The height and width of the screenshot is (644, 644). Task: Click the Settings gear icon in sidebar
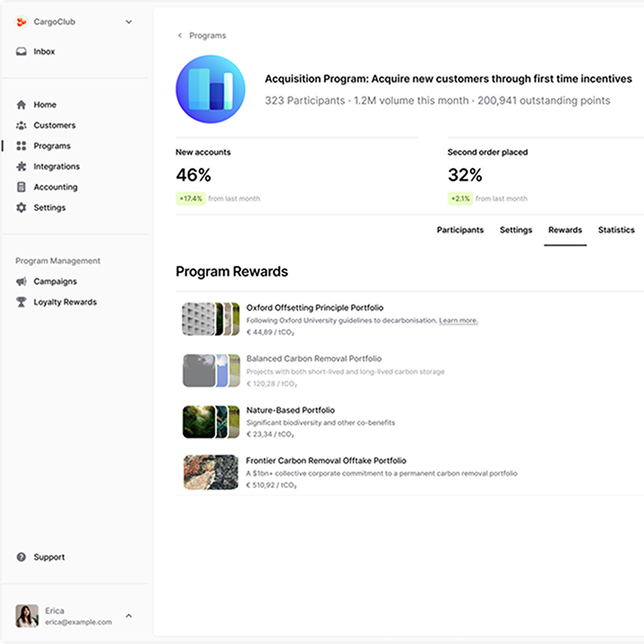21,208
